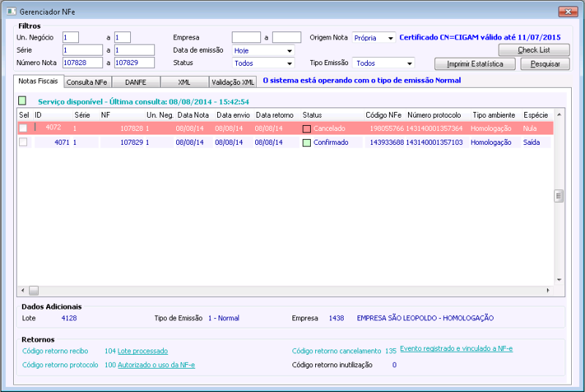Switch to the Notas Fiscais tab
The width and height of the screenshot is (585, 392).
pyautogui.click(x=39, y=81)
